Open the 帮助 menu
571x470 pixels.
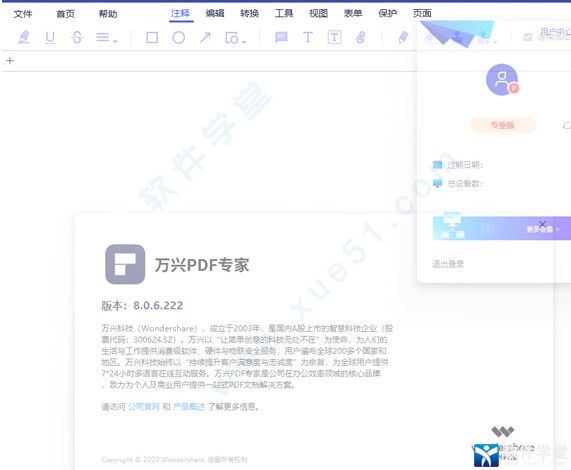[108, 14]
